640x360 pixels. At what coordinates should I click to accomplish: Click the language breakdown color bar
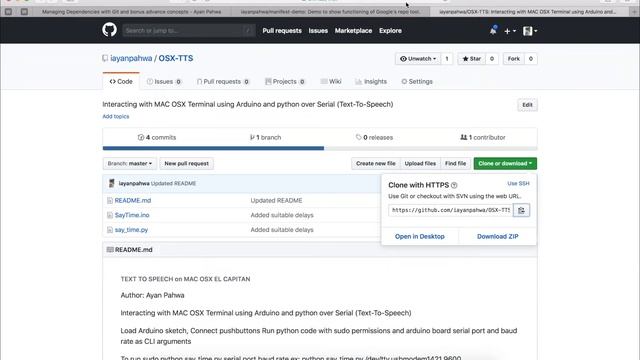tap(320, 148)
